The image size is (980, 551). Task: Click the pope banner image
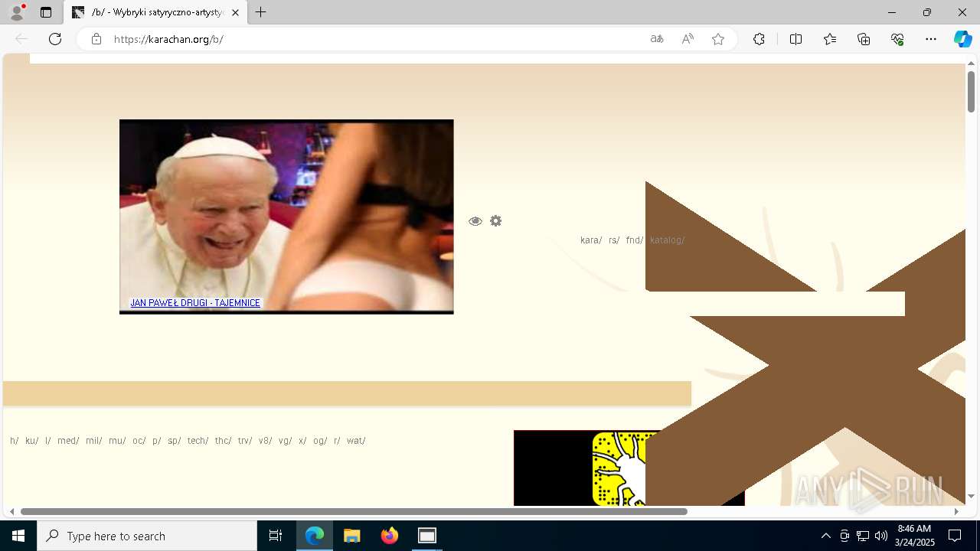pos(286,217)
